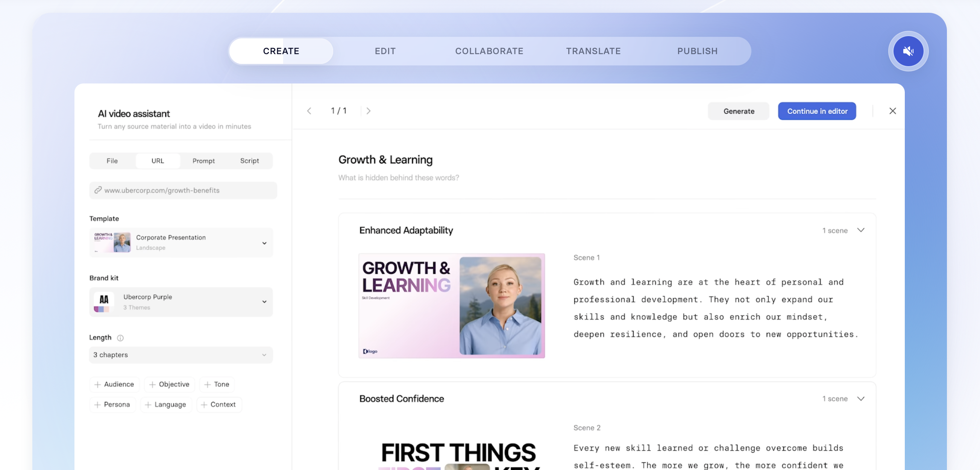Go to next page arrow
The width and height of the screenshot is (980, 470).
pos(368,111)
